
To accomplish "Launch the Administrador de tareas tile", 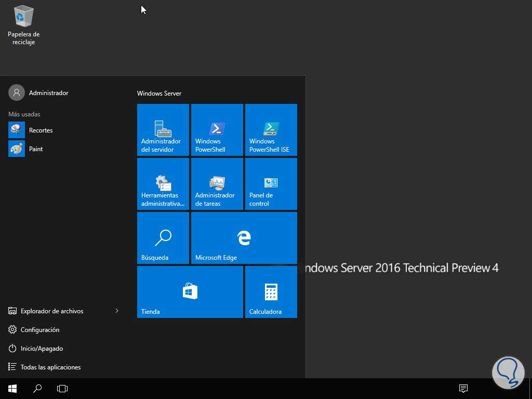I will click(x=217, y=184).
